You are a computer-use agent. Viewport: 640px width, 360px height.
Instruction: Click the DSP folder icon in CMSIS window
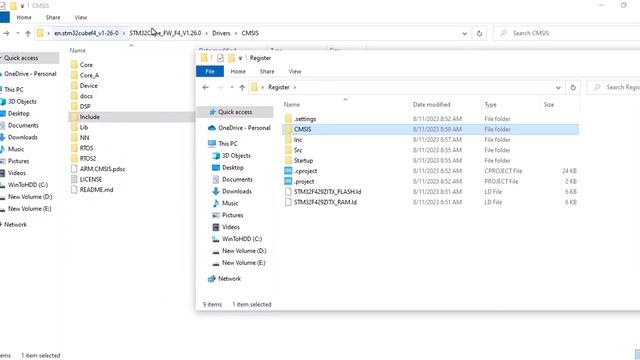74,106
